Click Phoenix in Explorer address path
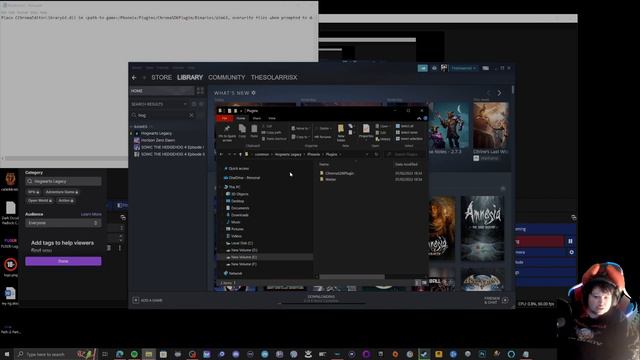Screen dimensions: 640x360 point(313,155)
